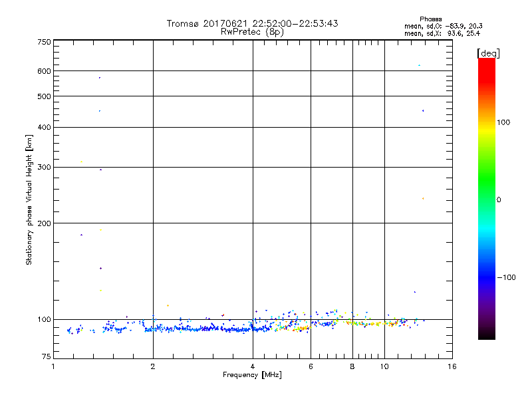This screenshot has width=532, height=399.
Task: Click the colorbar tick label '100'
Action: point(503,122)
